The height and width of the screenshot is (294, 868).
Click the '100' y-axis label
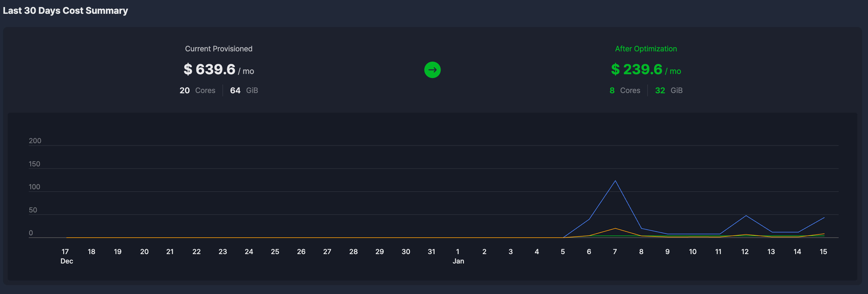pyautogui.click(x=34, y=187)
